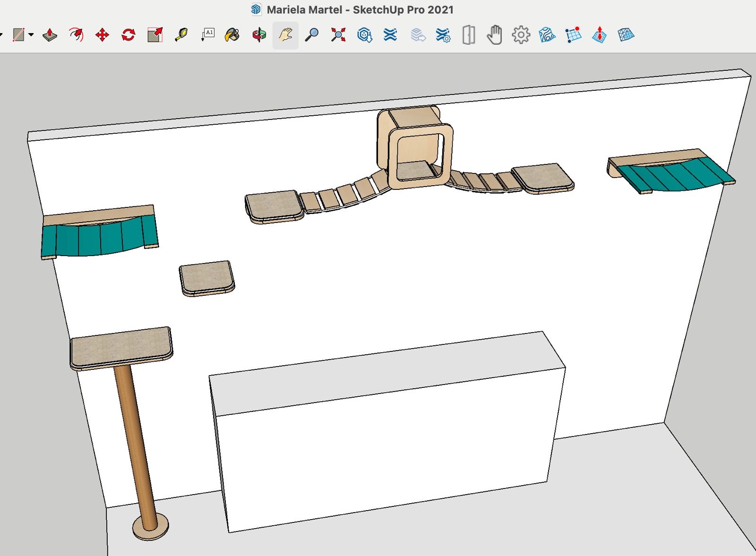Screen dimensions: 756x556
Task: Click the Send to LayOut icon
Action: (x=418, y=35)
